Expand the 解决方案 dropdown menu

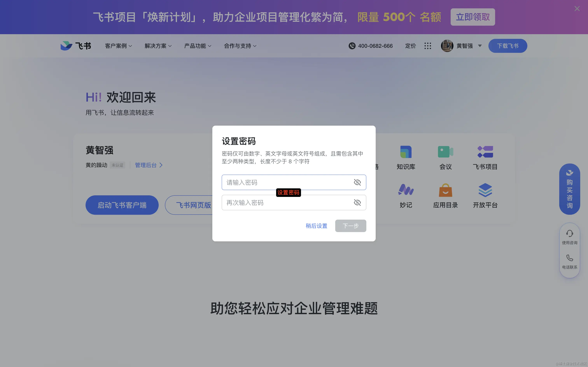pos(158,46)
